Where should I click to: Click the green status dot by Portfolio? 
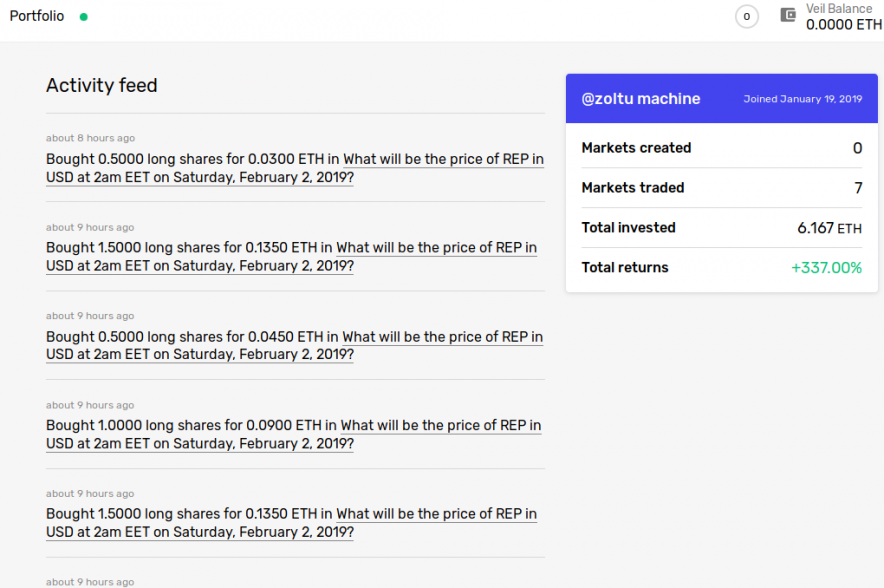click(x=83, y=17)
